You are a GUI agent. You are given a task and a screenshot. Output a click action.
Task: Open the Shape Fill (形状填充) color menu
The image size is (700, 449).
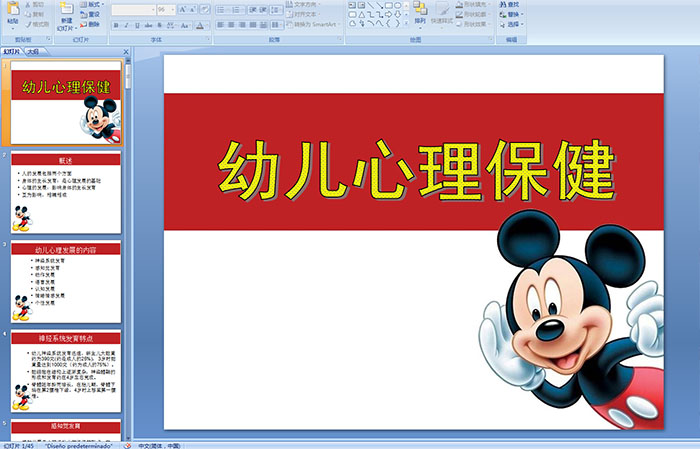473,4
